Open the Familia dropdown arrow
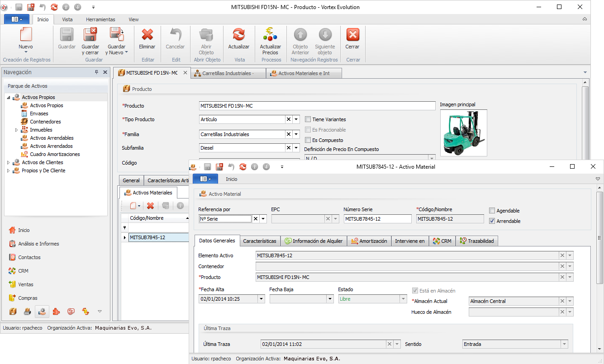The image size is (604, 364). point(296,134)
